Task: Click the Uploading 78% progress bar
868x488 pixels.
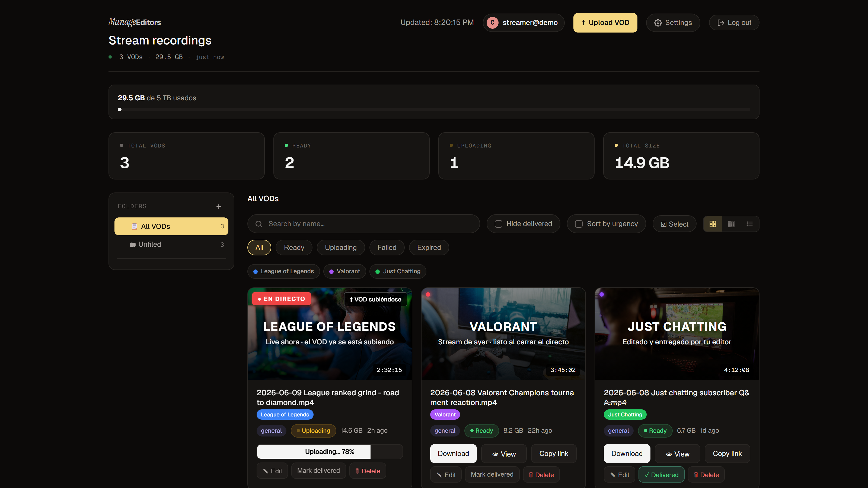Action: 330,452
